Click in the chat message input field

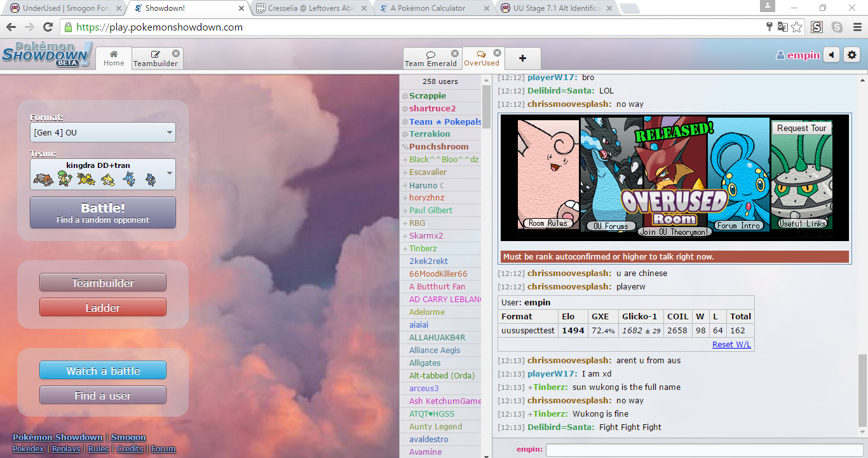pyautogui.click(x=705, y=449)
